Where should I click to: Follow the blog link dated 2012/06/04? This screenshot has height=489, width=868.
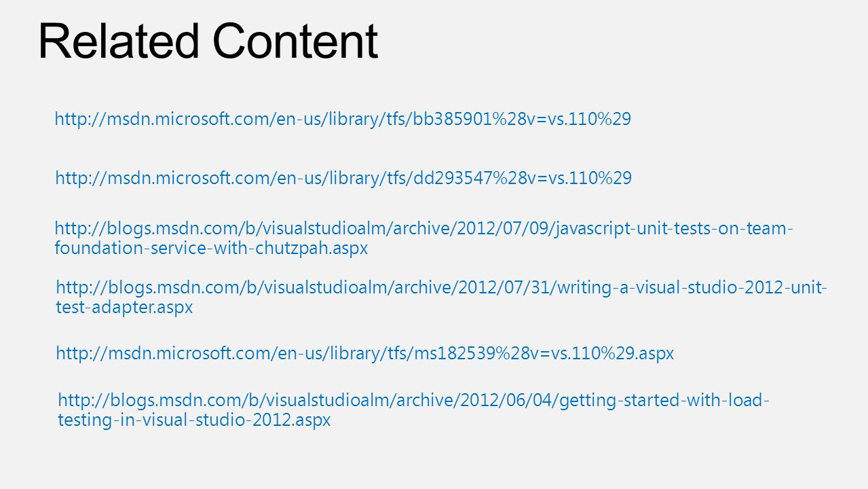pyautogui.click(x=414, y=410)
